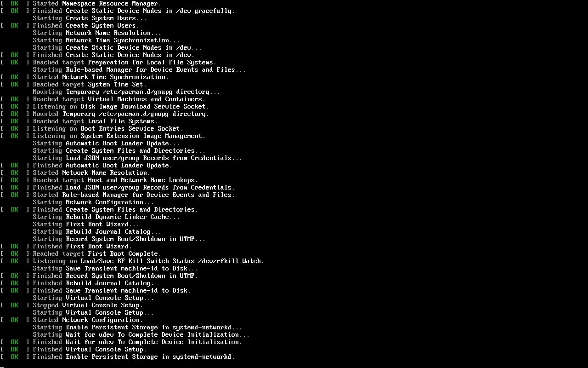Screen dimensions: 588x368
Task: Select the 'Starting Network Name Resolution...' line
Action: pos(97,33)
